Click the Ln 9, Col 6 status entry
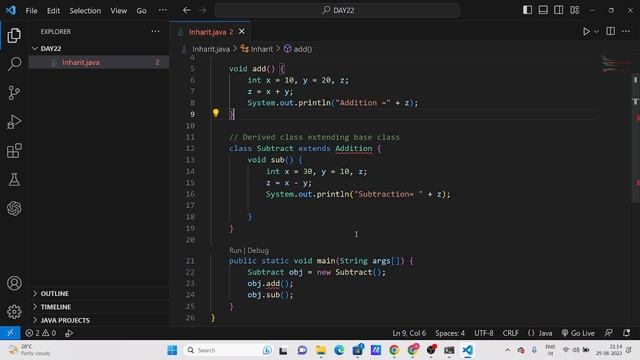 tap(409, 333)
